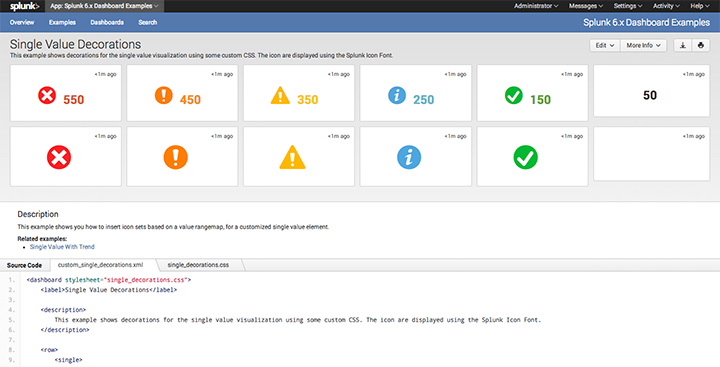Open the App: Splunk 6.x Dashboard Examples dropdown
Screen dimensions: 720x367
104,6
